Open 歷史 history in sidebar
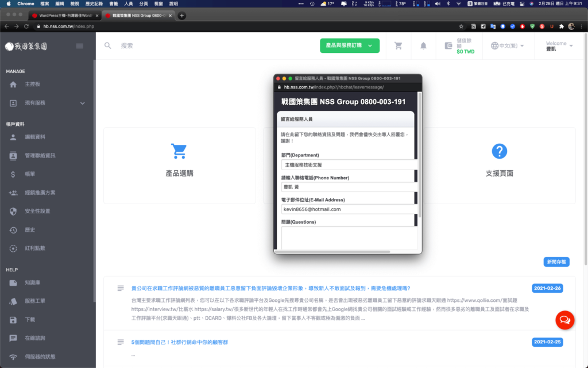 click(x=30, y=229)
